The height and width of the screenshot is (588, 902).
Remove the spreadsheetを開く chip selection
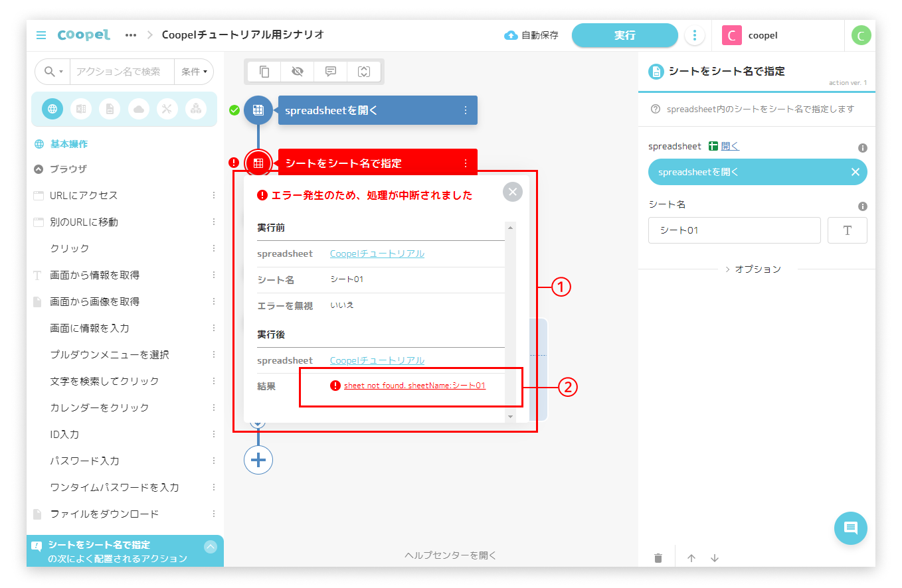856,172
